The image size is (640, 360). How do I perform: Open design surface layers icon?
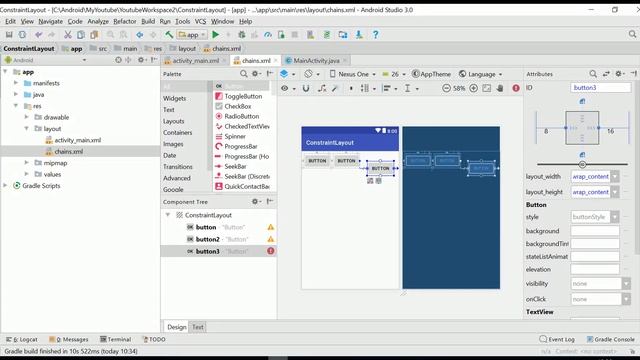[x=284, y=74]
